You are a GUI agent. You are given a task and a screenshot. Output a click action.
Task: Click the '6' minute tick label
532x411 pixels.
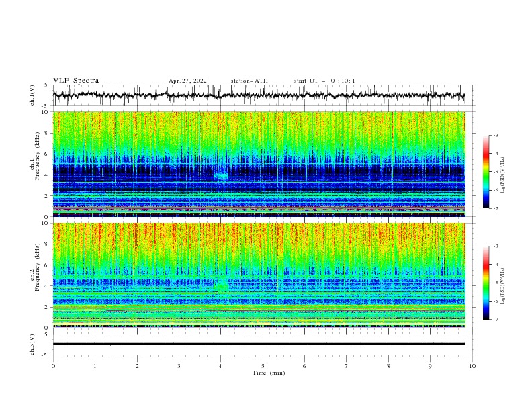click(x=304, y=366)
